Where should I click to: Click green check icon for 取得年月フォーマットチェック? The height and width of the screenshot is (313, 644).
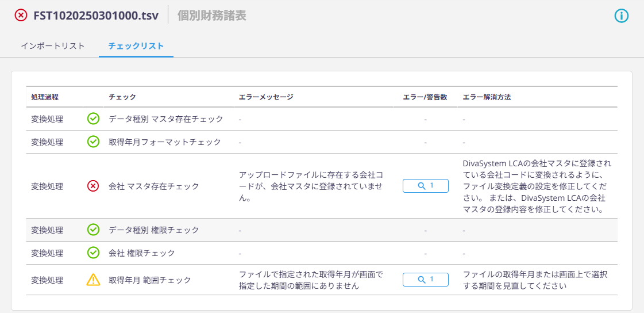tap(93, 142)
